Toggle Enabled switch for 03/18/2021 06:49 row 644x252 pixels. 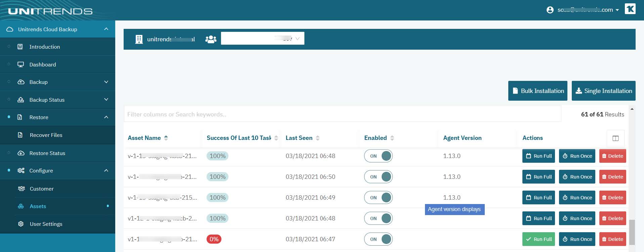coord(378,198)
